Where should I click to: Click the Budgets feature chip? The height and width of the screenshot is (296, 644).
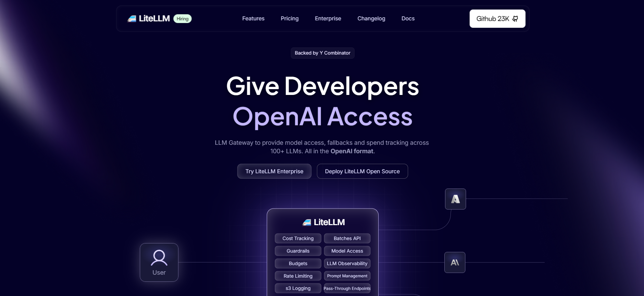pos(298,263)
